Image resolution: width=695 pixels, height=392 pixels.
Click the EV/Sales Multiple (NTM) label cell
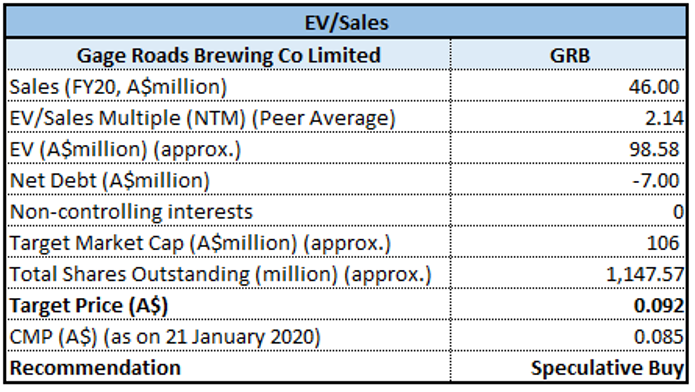[x=228, y=118]
